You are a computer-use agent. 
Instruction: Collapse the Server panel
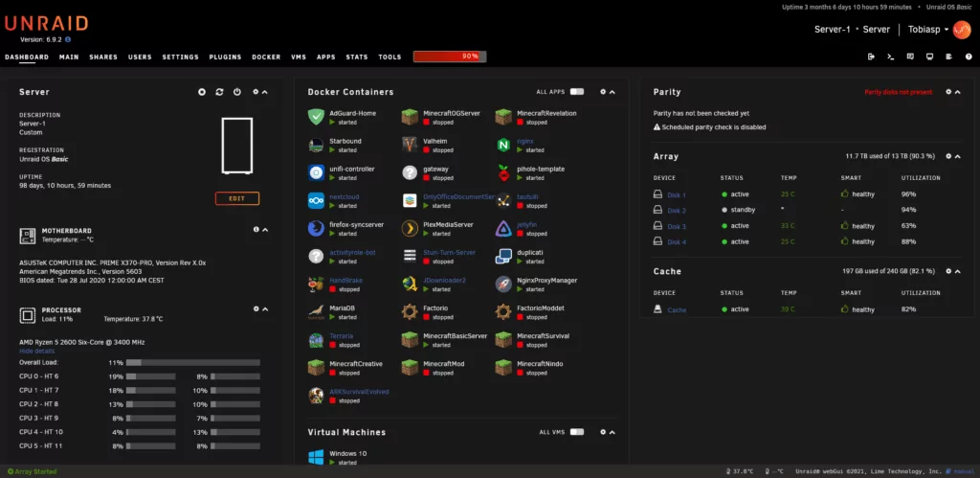265,92
